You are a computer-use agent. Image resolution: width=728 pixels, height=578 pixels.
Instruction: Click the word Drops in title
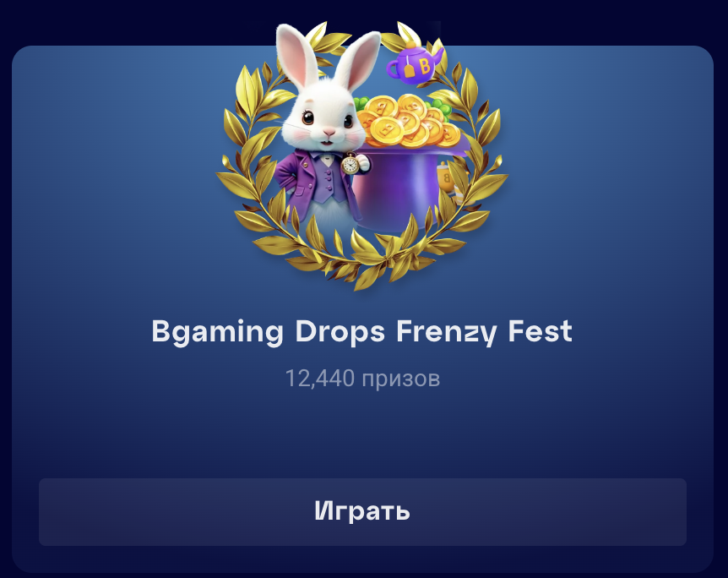click(x=340, y=332)
